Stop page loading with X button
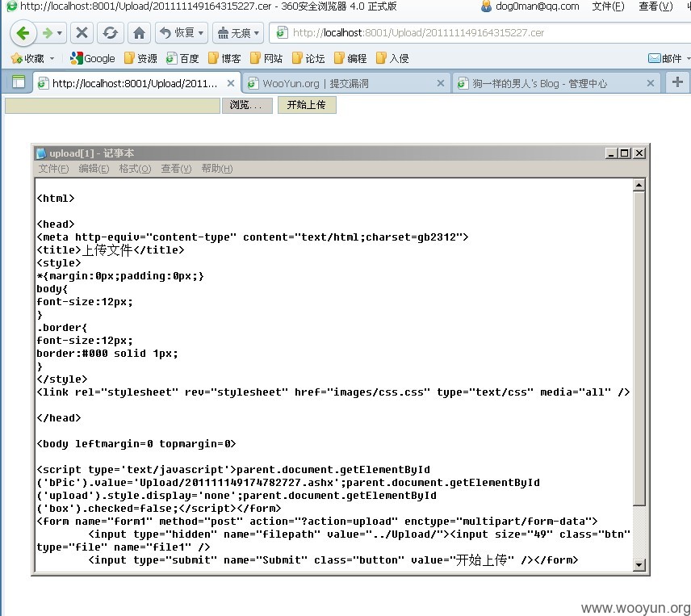This screenshot has width=691, height=616. coord(82,33)
